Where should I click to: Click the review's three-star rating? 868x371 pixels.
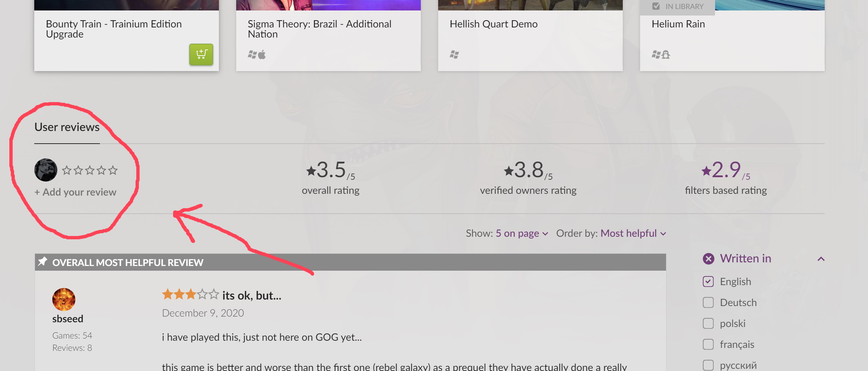190,294
